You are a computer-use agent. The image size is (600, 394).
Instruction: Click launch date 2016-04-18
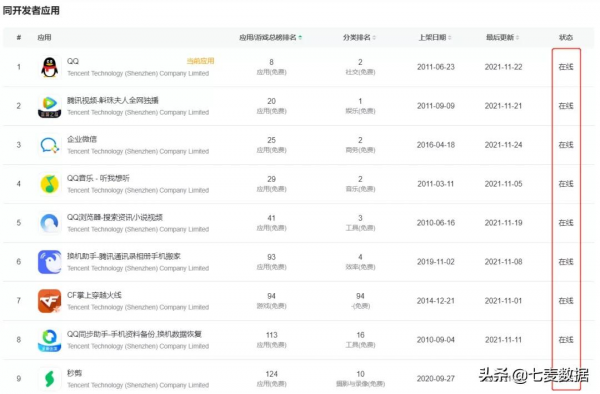(x=436, y=145)
